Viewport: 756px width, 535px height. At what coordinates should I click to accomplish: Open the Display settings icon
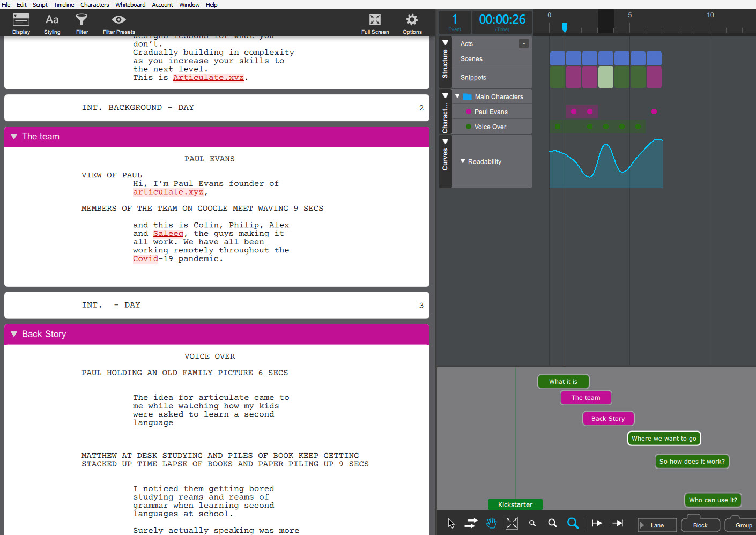(x=21, y=20)
